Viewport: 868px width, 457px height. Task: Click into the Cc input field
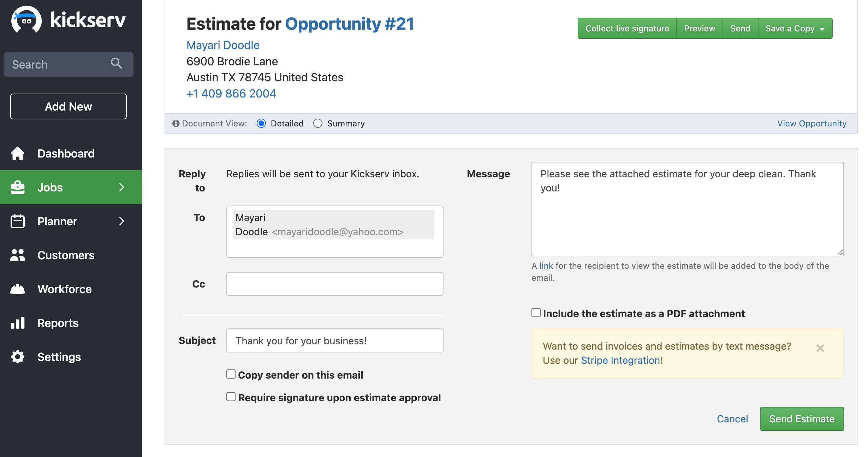(x=334, y=284)
